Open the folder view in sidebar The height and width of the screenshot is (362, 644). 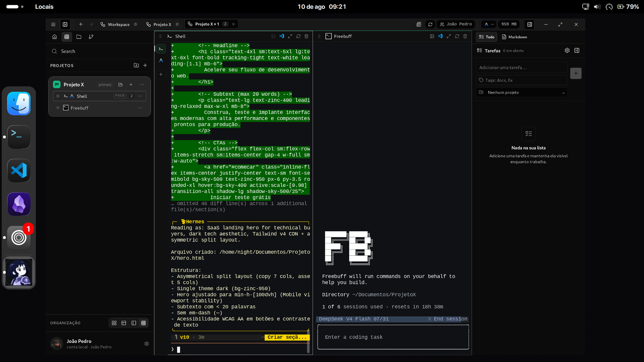(x=79, y=37)
